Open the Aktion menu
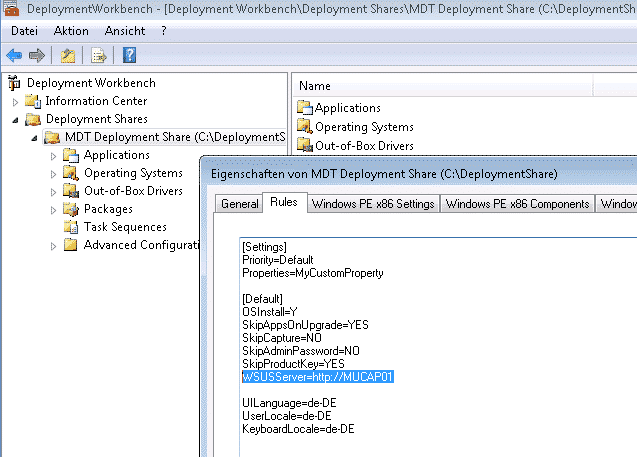This screenshot has height=457, width=637. coord(71,31)
